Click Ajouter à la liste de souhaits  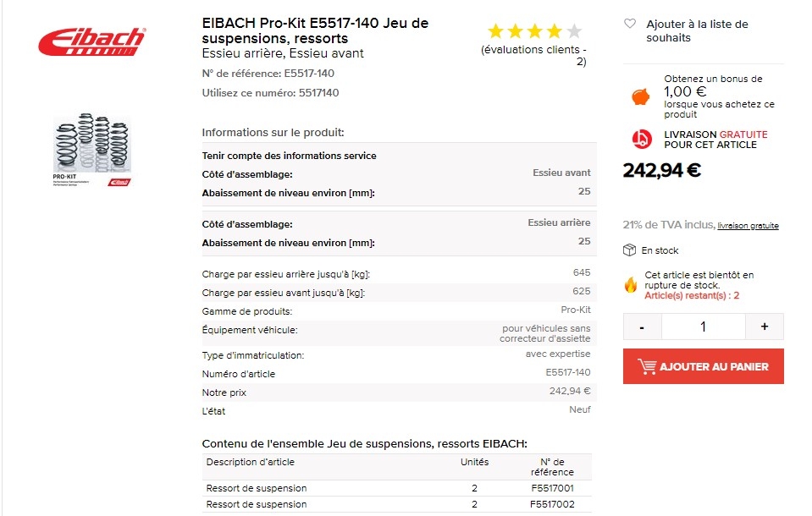coord(697,30)
